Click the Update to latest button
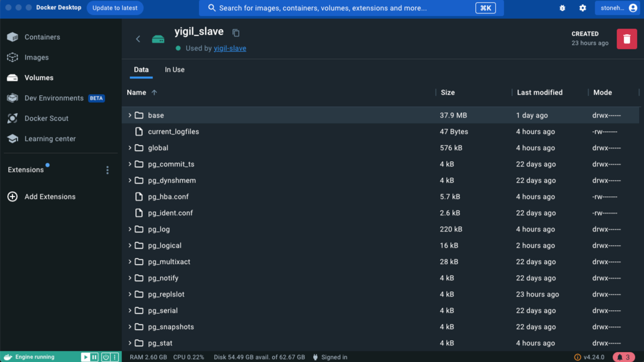Image resolution: width=644 pixels, height=362 pixels. pyautogui.click(x=115, y=8)
